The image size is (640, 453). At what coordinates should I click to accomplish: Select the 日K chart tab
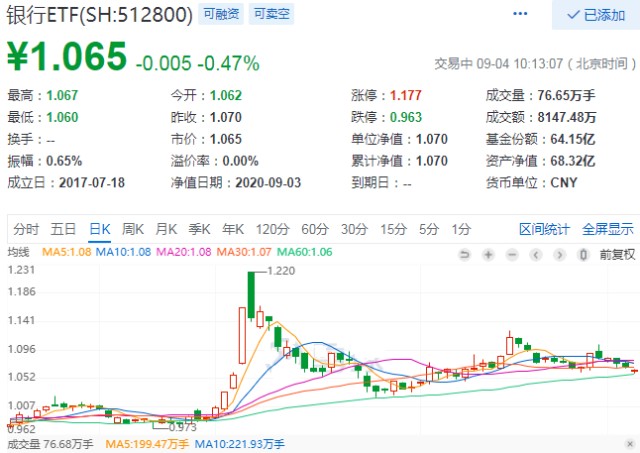(100, 229)
